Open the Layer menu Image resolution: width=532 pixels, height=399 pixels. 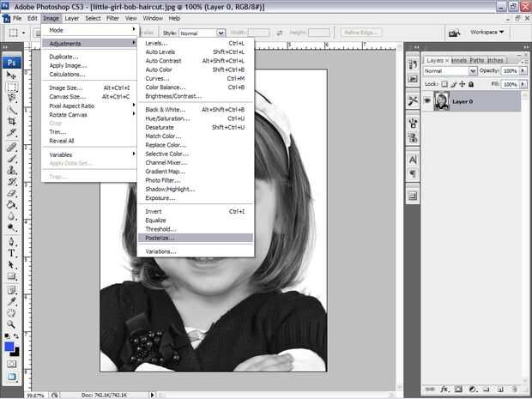click(x=72, y=18)
